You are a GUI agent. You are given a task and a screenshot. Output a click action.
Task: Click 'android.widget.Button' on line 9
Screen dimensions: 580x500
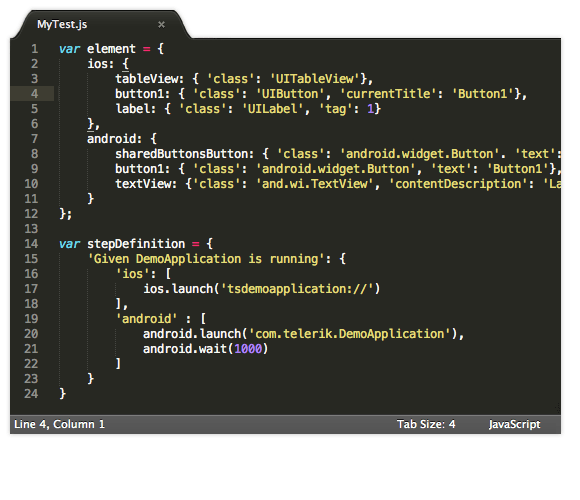[336, 169]
